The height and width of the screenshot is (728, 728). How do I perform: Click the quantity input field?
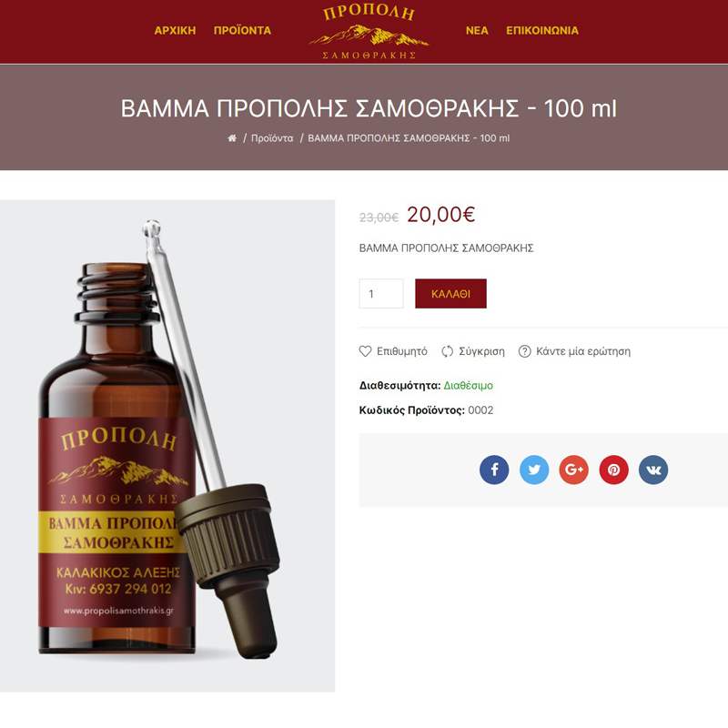(x=381, y=293)
